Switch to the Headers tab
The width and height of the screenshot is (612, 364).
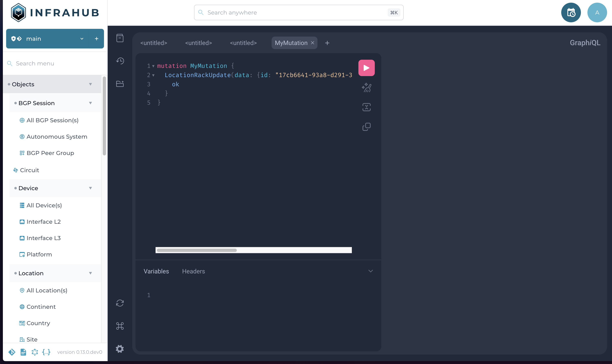(x=193, y=271)
